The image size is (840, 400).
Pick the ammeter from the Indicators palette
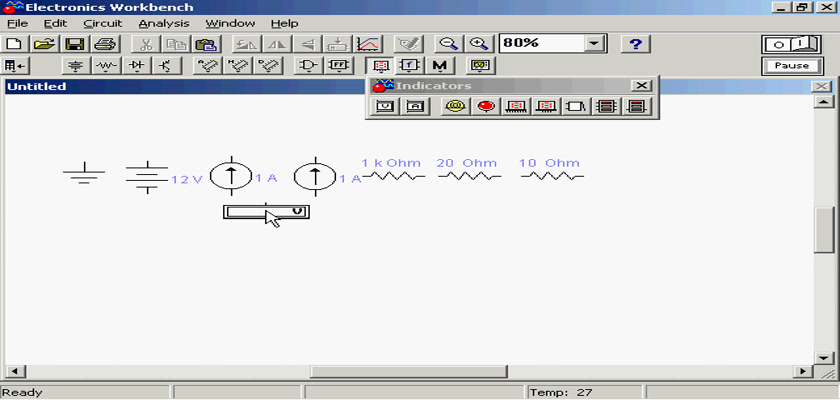(415, 107)
